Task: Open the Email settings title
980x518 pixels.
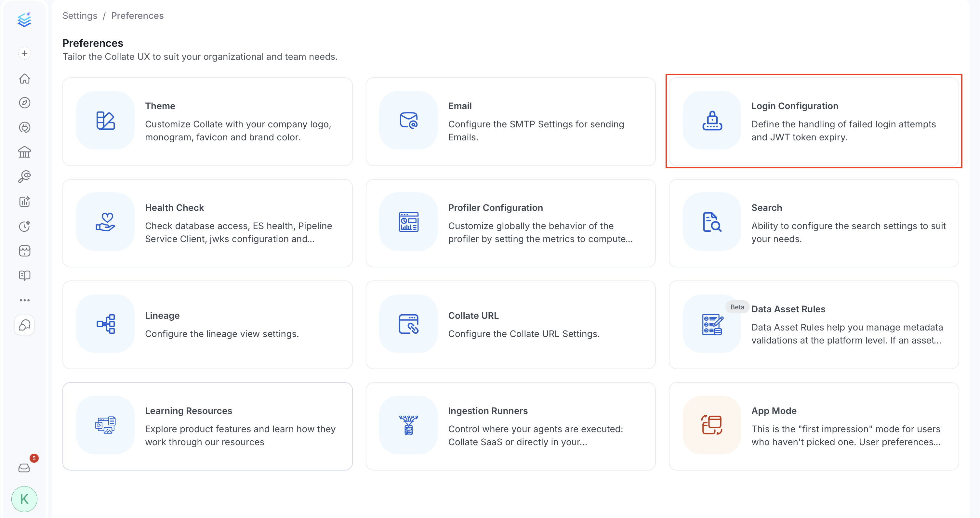Action: [459, 106]
